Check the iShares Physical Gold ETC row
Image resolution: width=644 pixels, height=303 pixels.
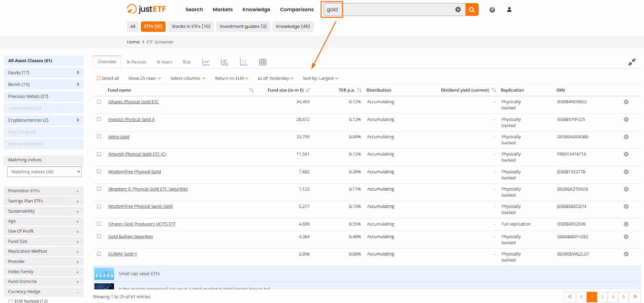99,102
